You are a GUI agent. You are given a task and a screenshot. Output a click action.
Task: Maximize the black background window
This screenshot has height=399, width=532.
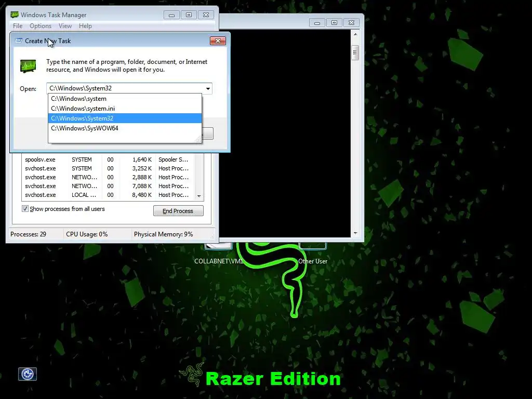click(334, 23)
